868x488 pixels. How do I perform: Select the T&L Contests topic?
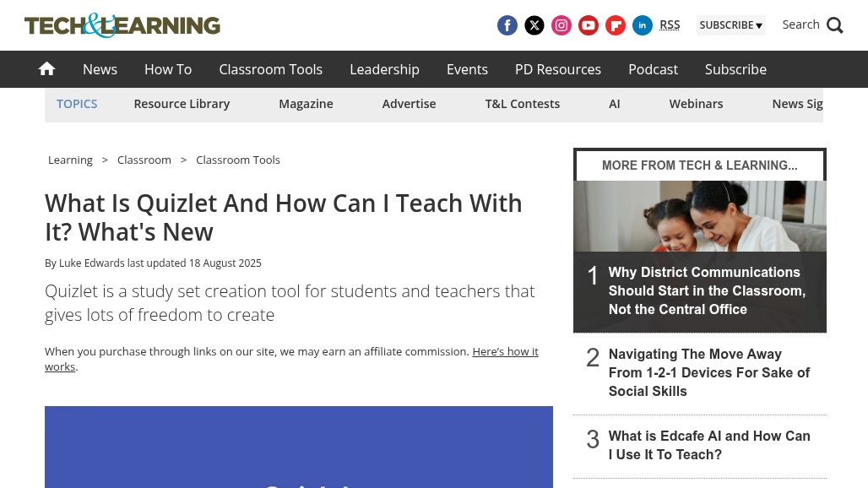[x=523, y=104]
